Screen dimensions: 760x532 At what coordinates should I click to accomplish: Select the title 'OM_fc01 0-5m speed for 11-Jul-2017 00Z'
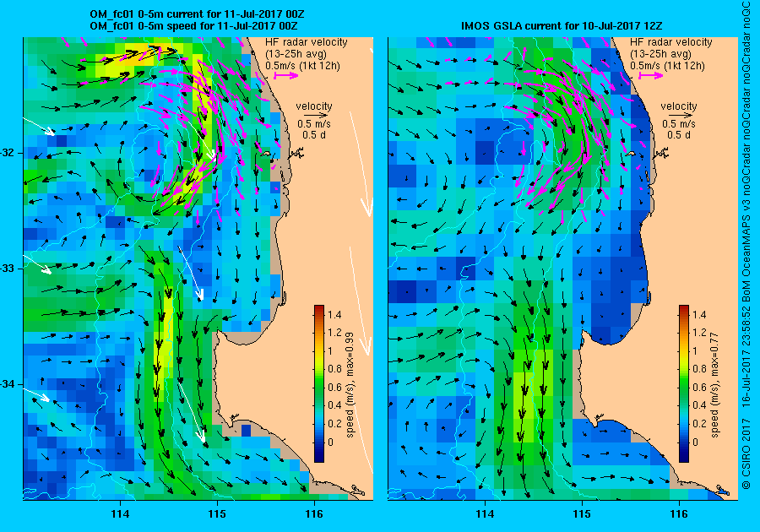(194, 25)
